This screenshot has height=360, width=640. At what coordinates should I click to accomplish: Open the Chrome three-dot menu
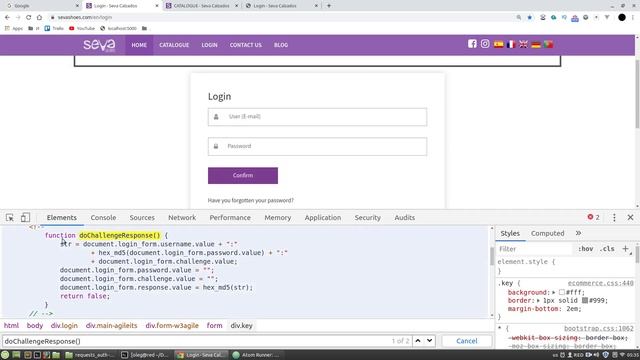click(x=633, y=18)
